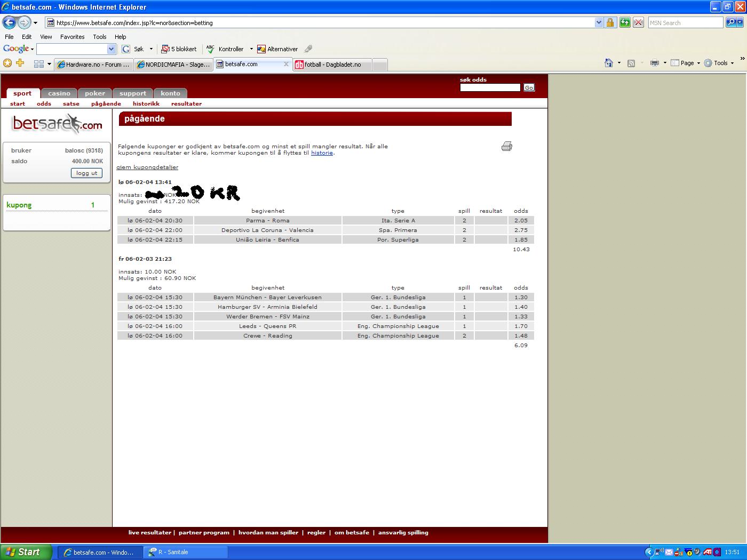Click the kupong link in sidebar
Viewport: 747px width, 560px height.
[19, 205]
